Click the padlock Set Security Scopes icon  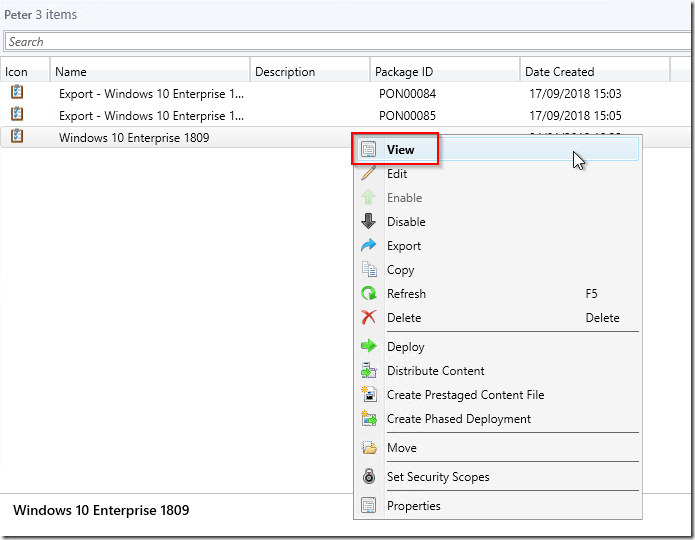pyautogui.click(x=368, y=477)
